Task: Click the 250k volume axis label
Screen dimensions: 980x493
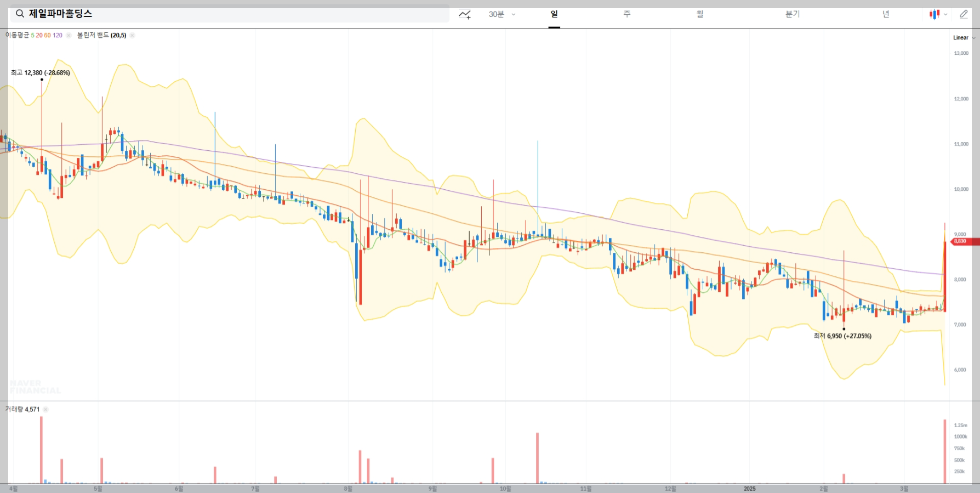Action: 960,472
